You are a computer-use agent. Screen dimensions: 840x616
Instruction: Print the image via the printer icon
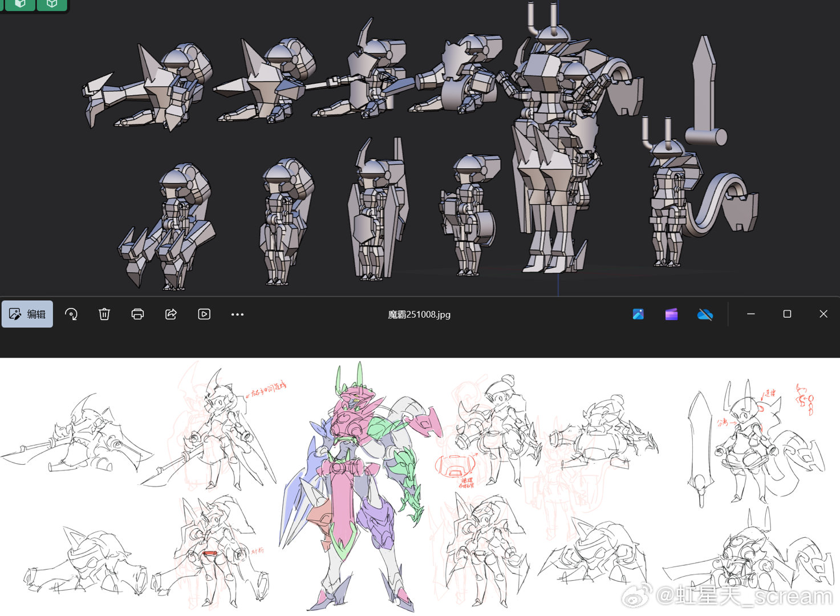coord(137,314)
